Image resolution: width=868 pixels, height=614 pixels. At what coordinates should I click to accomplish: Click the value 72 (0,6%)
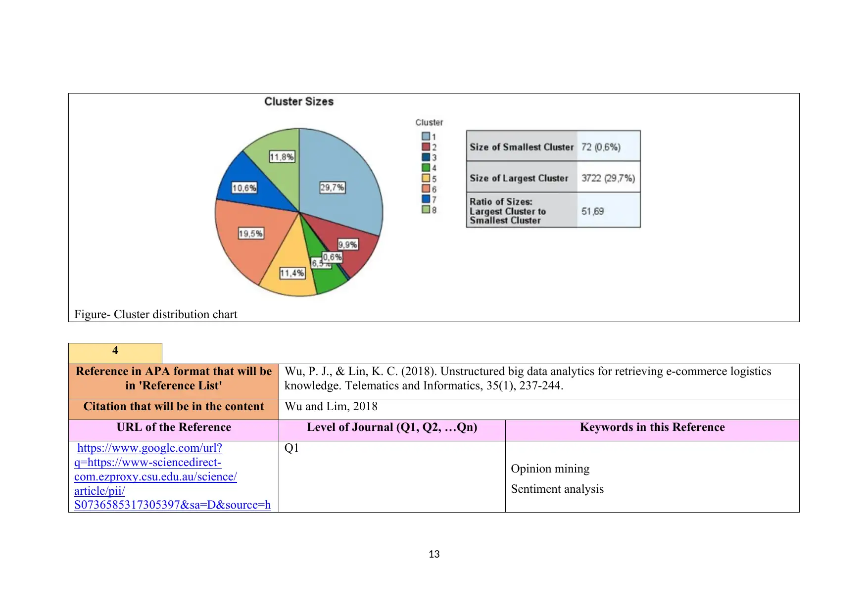point(601,147)
